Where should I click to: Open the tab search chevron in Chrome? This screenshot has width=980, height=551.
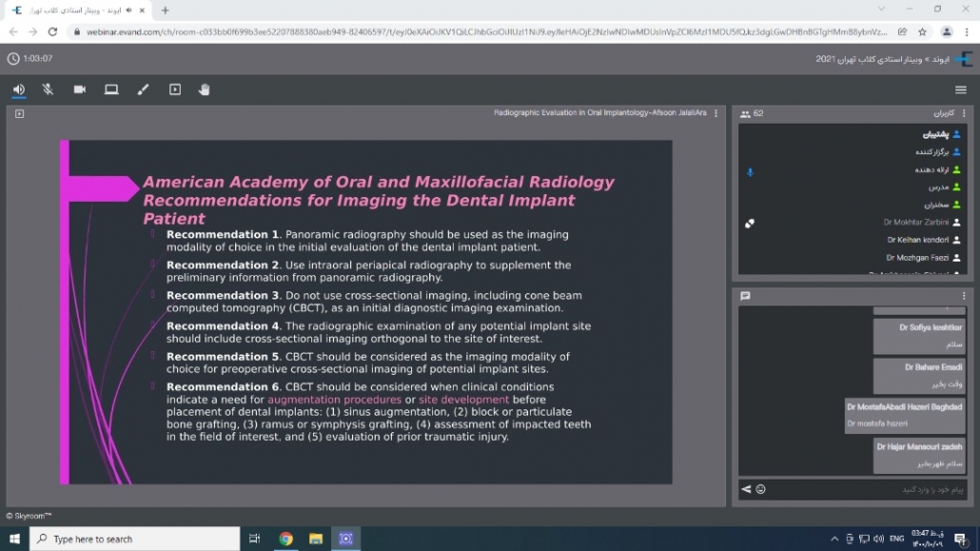(881, 9)
